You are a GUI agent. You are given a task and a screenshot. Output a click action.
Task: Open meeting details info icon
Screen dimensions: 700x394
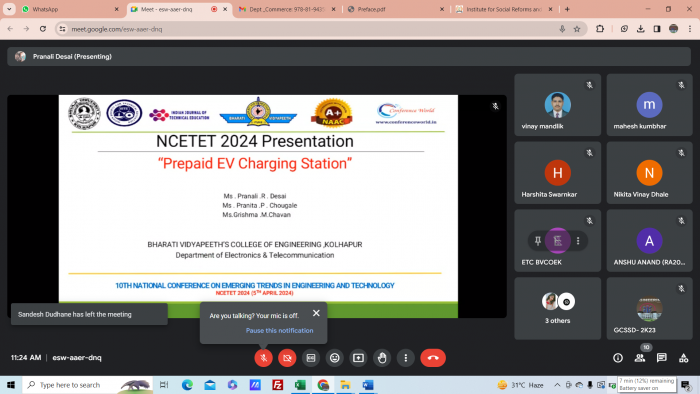618,358
